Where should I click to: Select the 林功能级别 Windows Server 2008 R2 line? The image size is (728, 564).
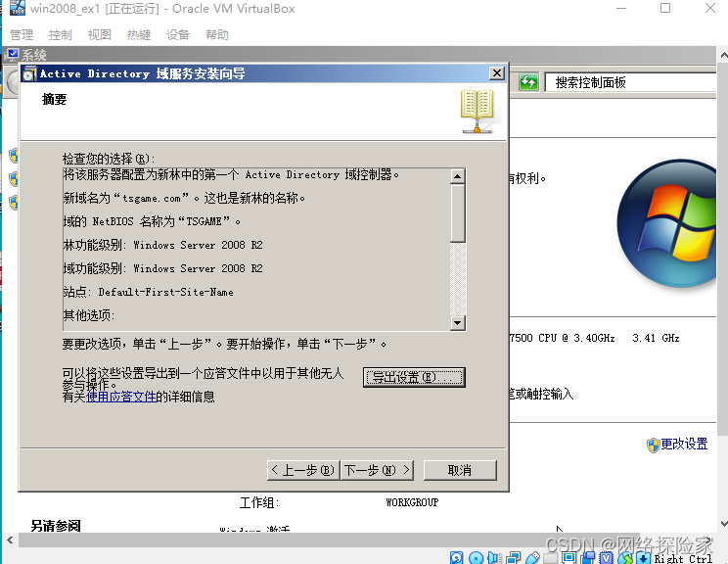163,245
